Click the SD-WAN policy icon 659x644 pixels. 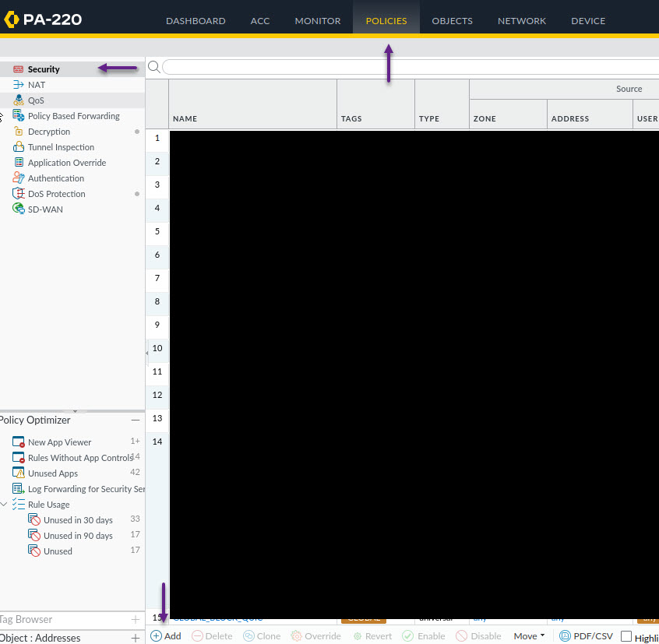19,209
